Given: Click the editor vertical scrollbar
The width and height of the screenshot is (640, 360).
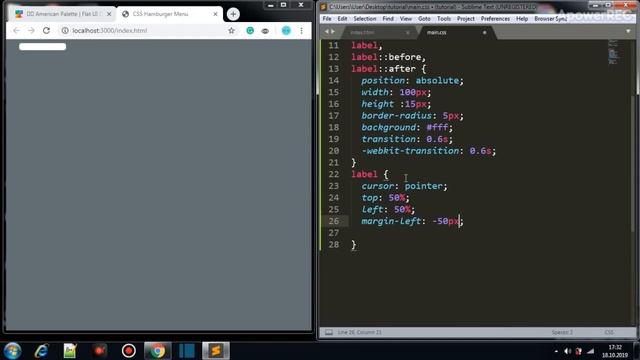Looking at the screenshot, I should coord(633,163).
